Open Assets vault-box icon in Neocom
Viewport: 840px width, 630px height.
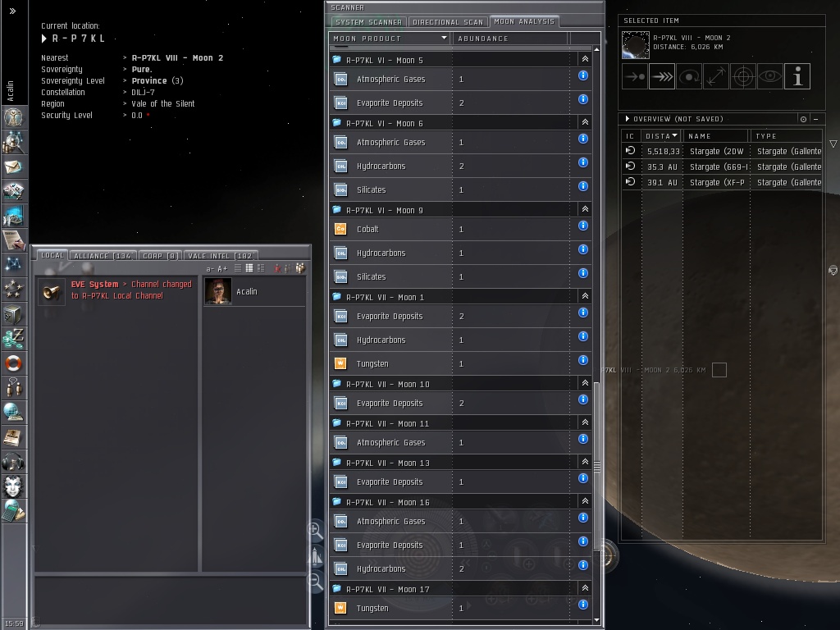[13, 314]
